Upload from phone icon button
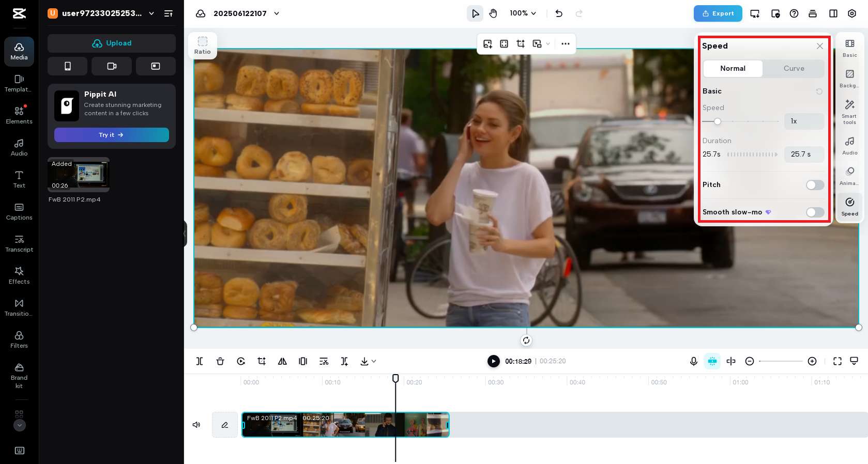Screen dimensions: 868x464 [67, 66]
